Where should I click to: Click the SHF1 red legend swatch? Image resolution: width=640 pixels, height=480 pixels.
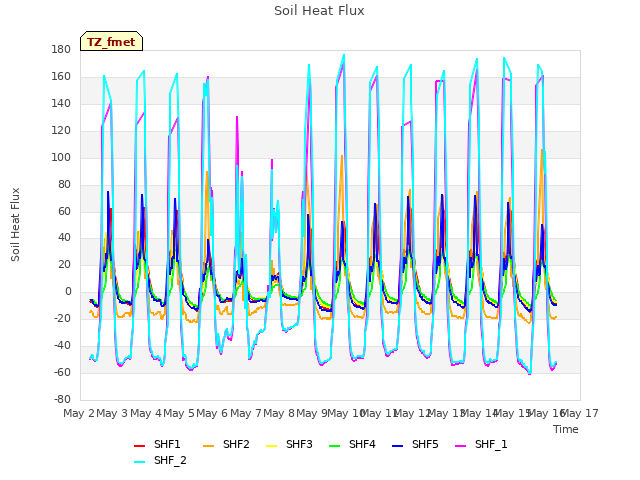(x=140, y=446)
